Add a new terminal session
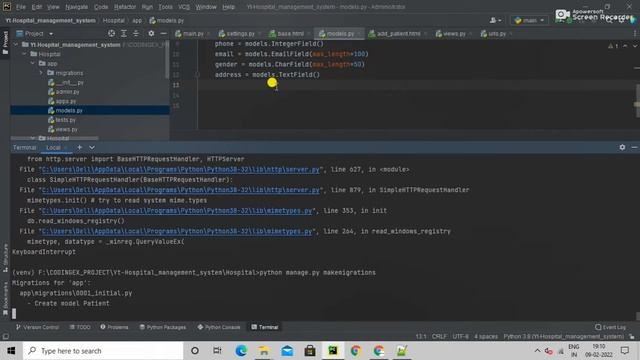This screenshot has height=360, width=640. point(80,147)
